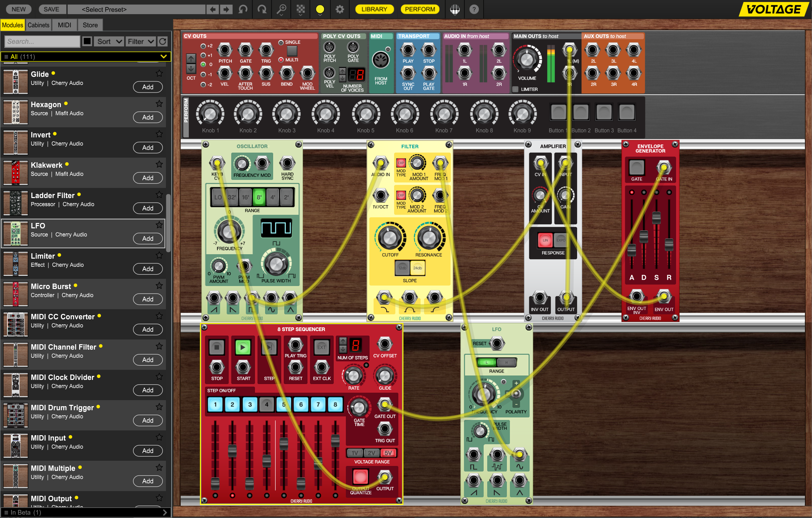
Task: Select SINGLE voice mode radio
Action: 281,42
